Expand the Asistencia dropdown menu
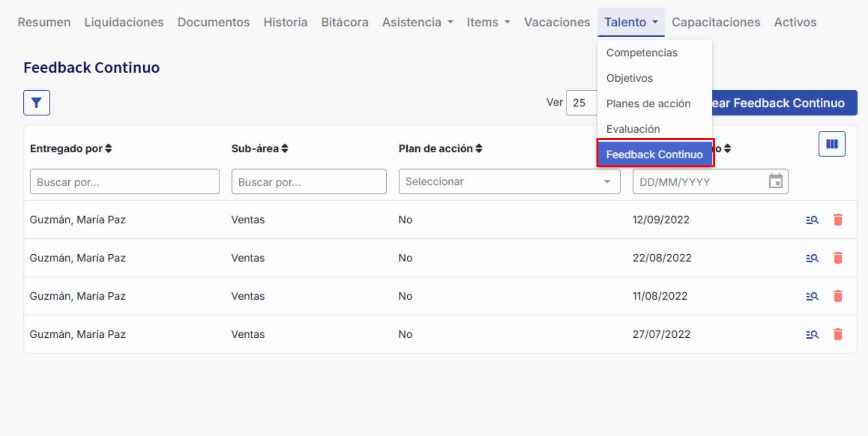The image size is (868, 436). pyautogui.click(x=417, y=22)
